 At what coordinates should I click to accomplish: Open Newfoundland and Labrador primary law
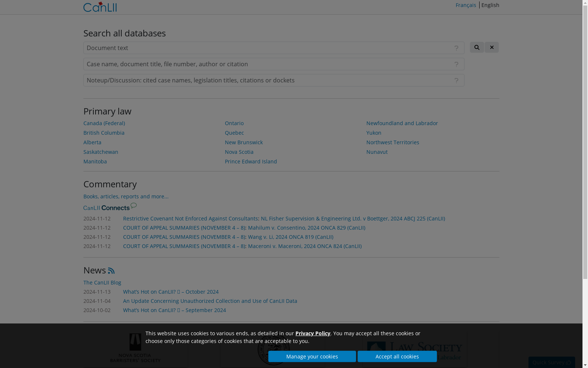pos(402,123)
